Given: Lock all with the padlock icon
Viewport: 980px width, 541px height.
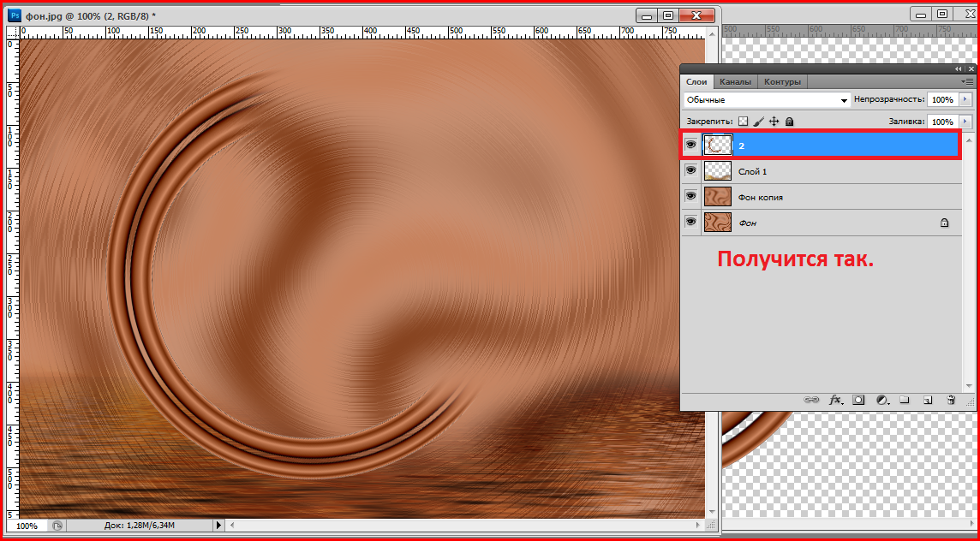Looking at the screenshot, I should point(789,122).
